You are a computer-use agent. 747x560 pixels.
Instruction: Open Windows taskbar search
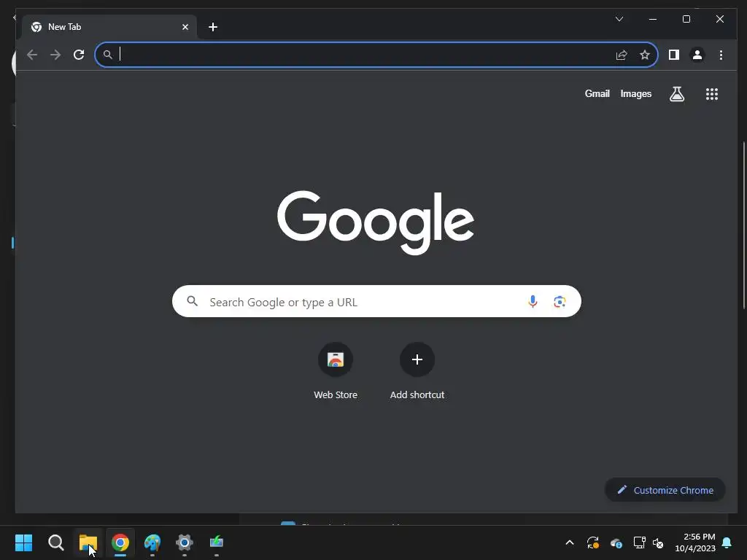[55, 542]
